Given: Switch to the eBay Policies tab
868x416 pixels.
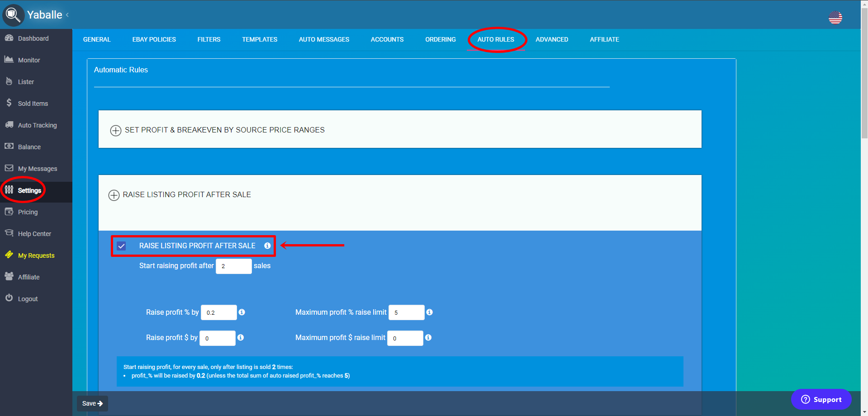Looking at the screenshot, I should click(x=154, y=39).
